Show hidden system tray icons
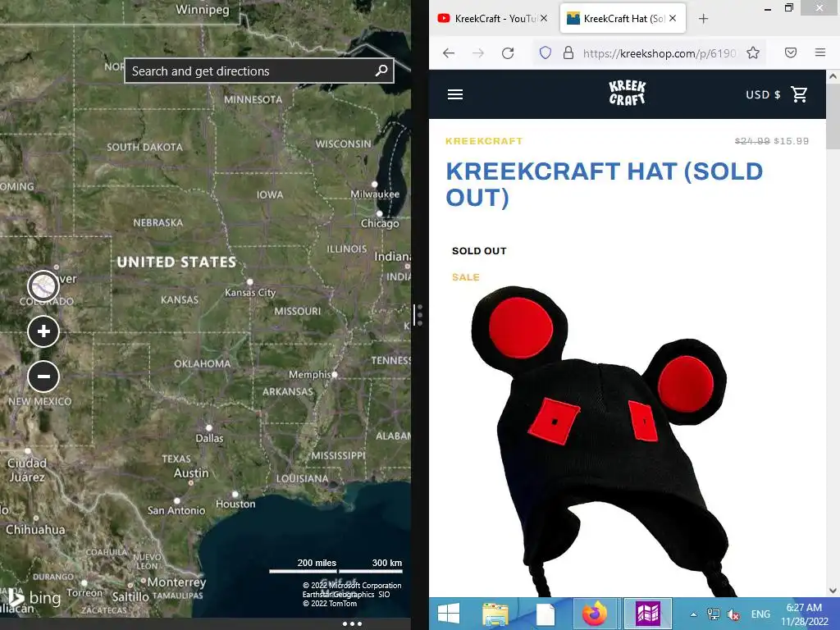The width and height of the screenshot is (840, 630). 693,614
